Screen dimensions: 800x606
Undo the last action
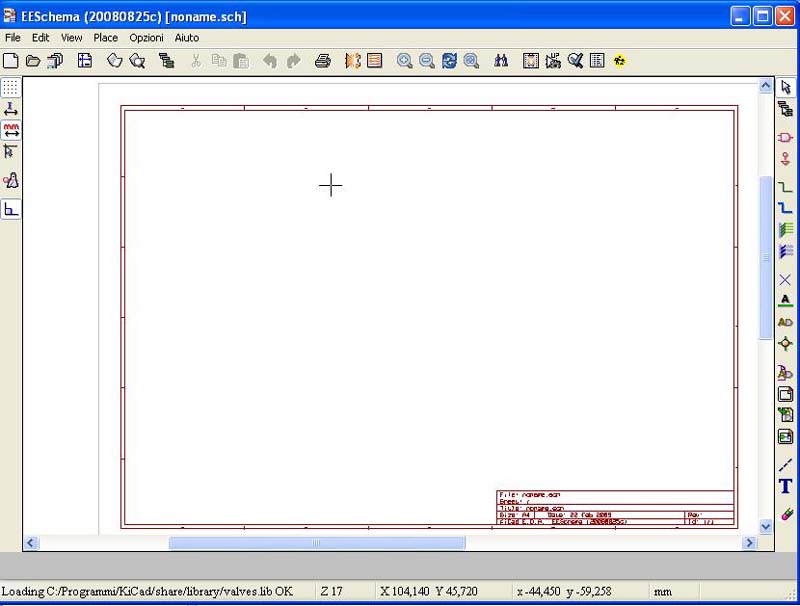(x=270, y=61)
